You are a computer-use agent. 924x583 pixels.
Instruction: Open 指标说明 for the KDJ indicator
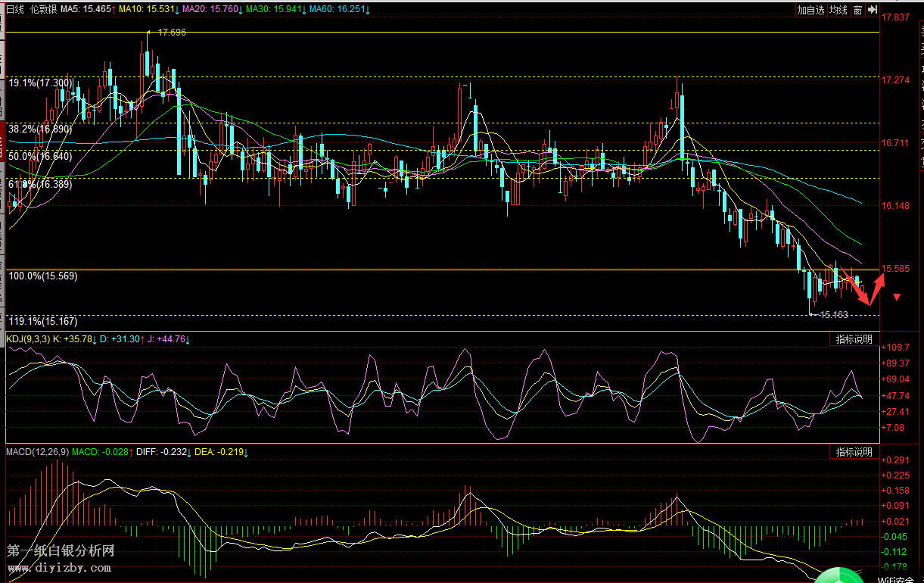(x=854, y=338)
